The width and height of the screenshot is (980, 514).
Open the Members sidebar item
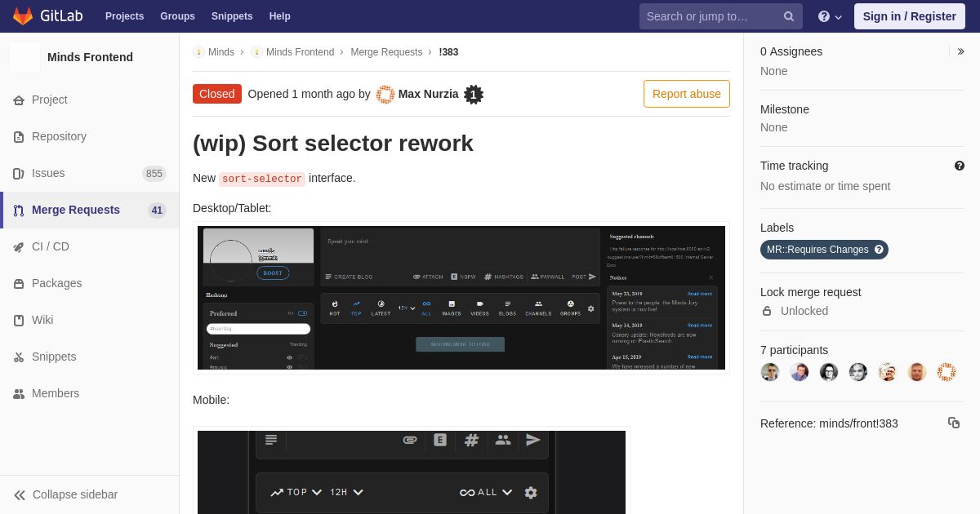pos(90,393)
